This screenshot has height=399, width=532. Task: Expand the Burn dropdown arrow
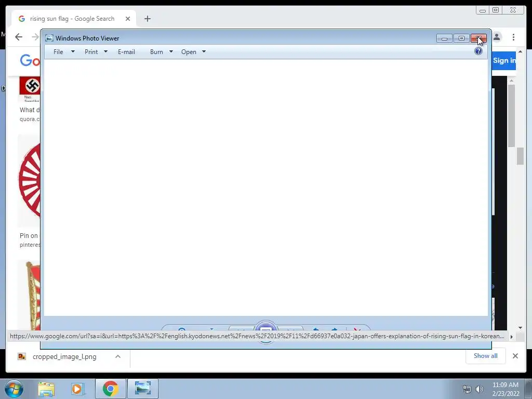click(x=171, y=51)
